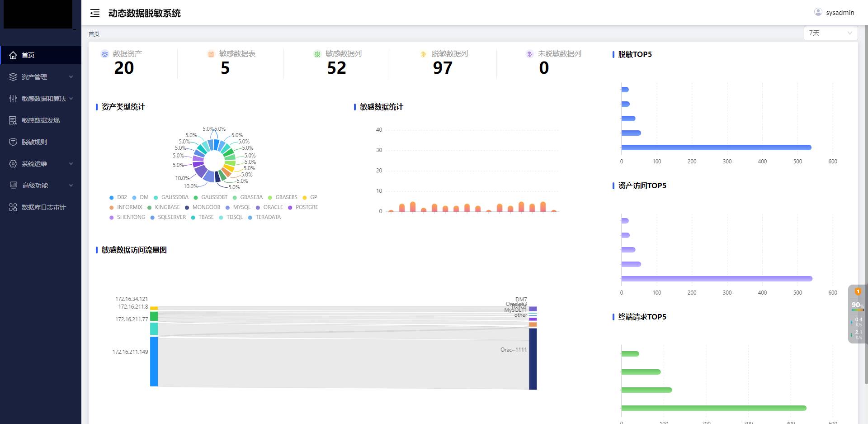Toggle MONGODB legend entry
868x424 pixels.
[203, 207]
